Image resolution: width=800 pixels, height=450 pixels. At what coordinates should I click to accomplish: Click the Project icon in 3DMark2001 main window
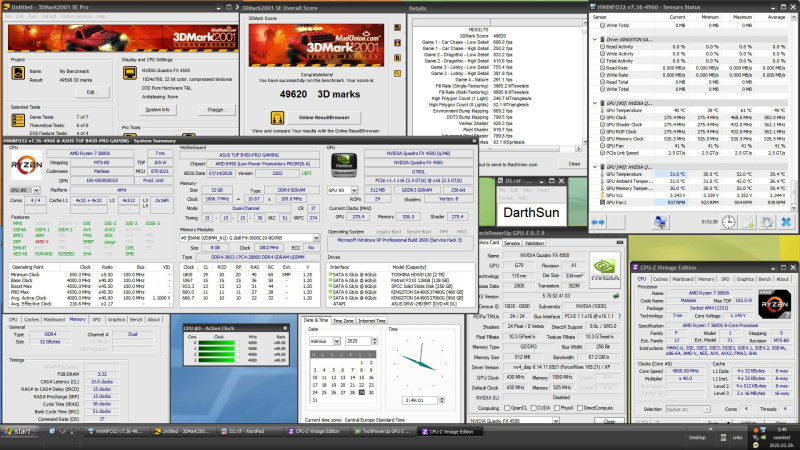(x=18, y=72)
